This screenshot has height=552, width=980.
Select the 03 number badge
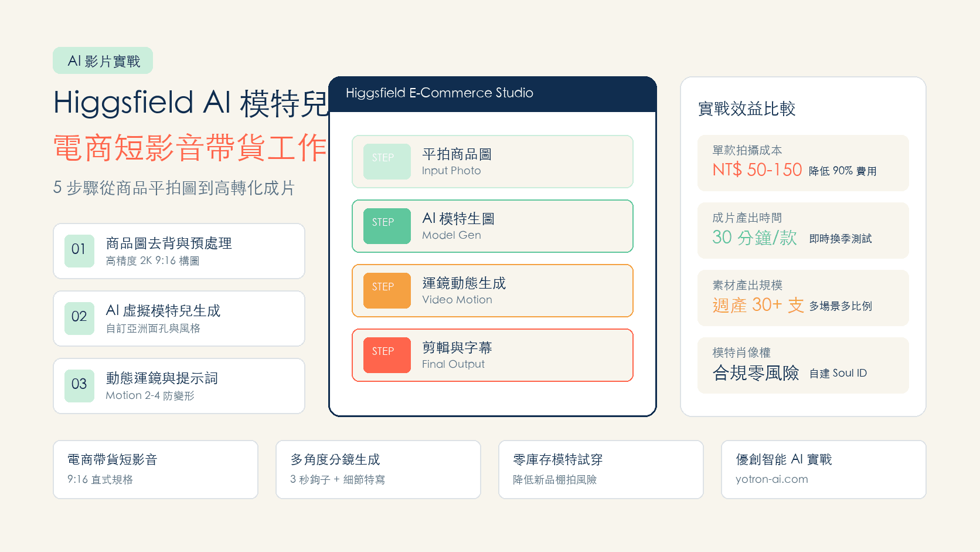click(x=79, y=386)
